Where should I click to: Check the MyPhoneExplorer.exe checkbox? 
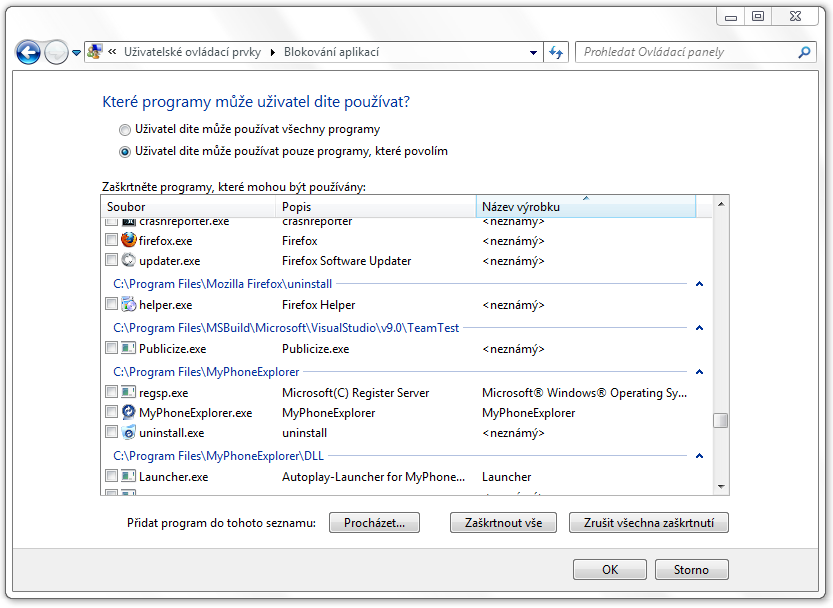tap(111, 412)
